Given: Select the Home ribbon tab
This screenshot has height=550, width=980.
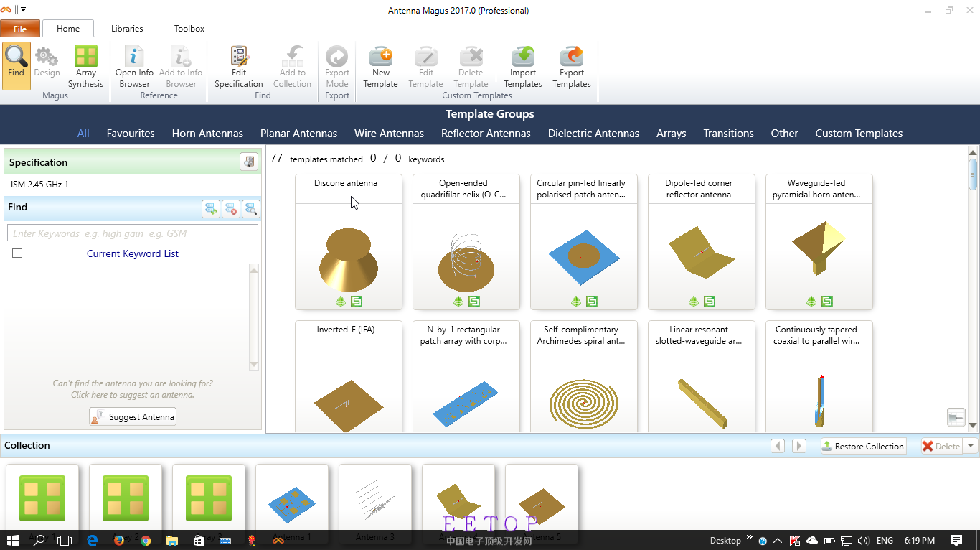Looking at the screenshot, I should click(x=68, y=29).
